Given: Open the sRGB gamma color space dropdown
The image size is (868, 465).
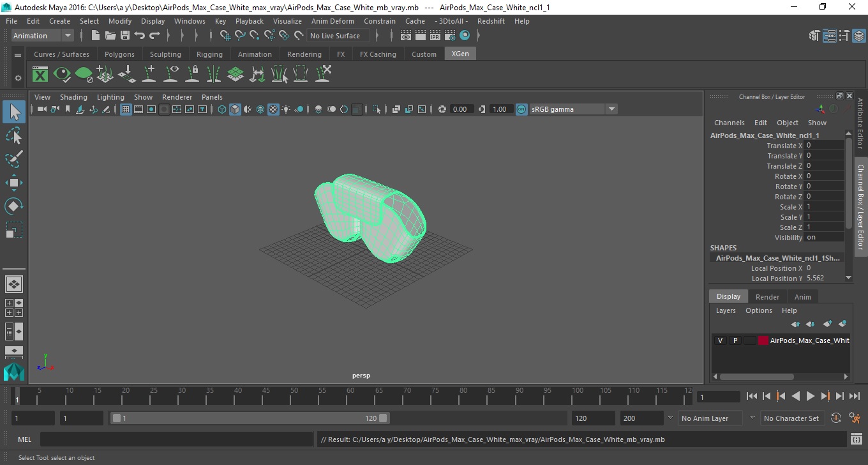Looking at the screenshot, I should (574, 109).
